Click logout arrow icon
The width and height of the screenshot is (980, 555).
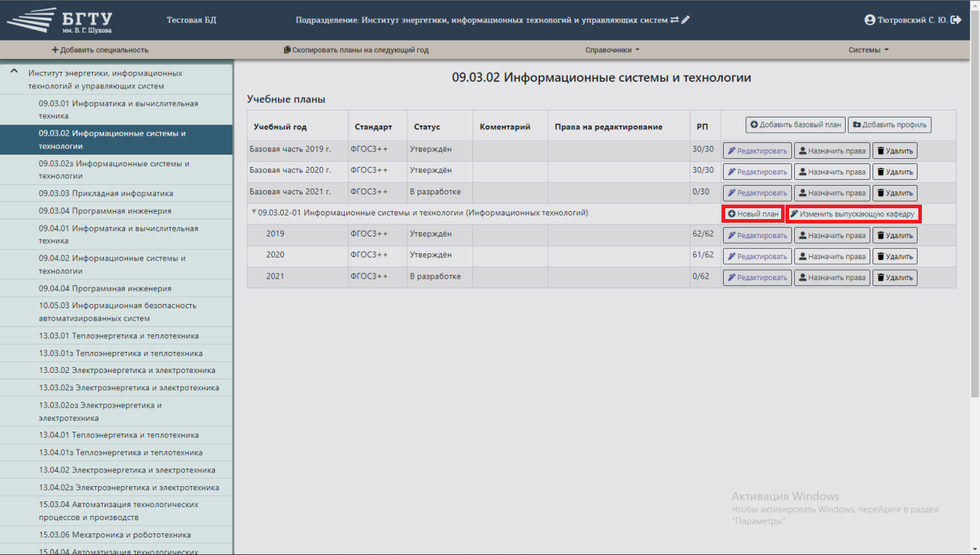pyautogui.click(x=956, y=20)
